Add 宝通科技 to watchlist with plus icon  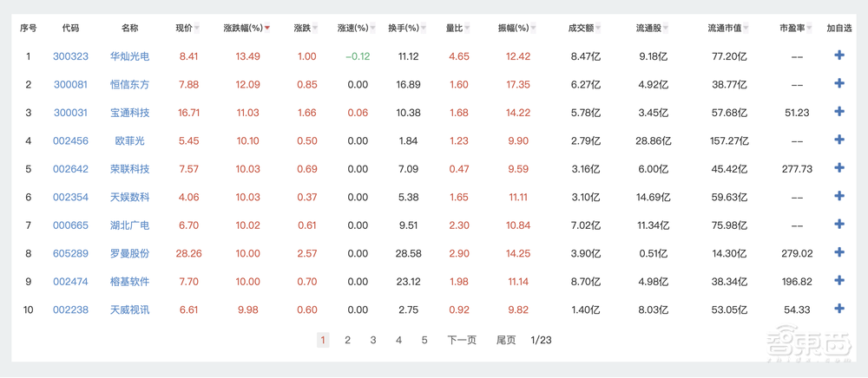[839, 112]
